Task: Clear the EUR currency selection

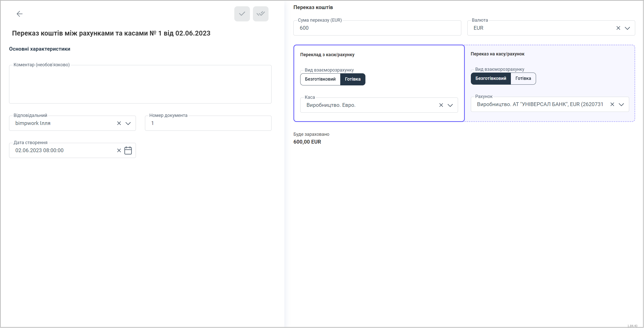Action: pos(618,28)
